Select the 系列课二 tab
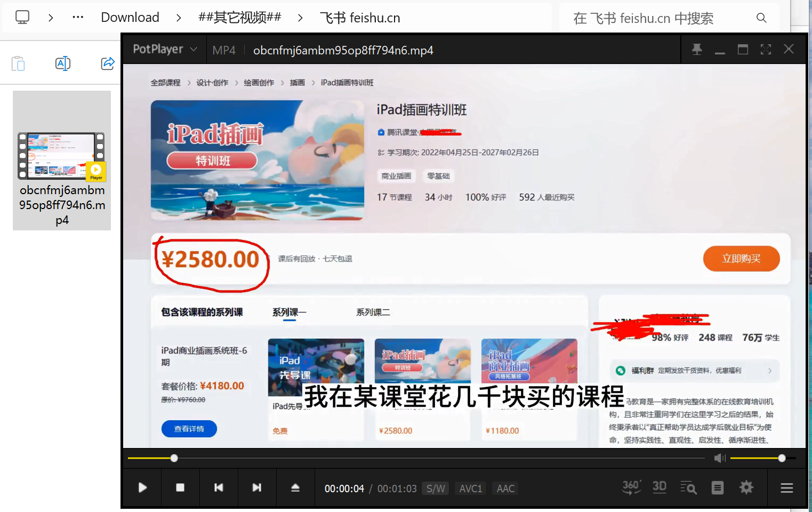This screenshot has width=812, height=512. point(373,312)
